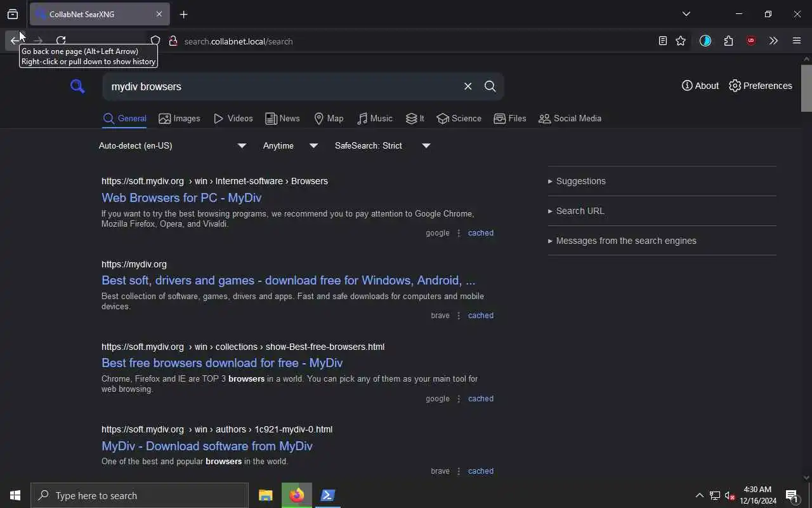
Task: Switch to the Music tab
Action: pyautogui.click(x=375, y=119)
